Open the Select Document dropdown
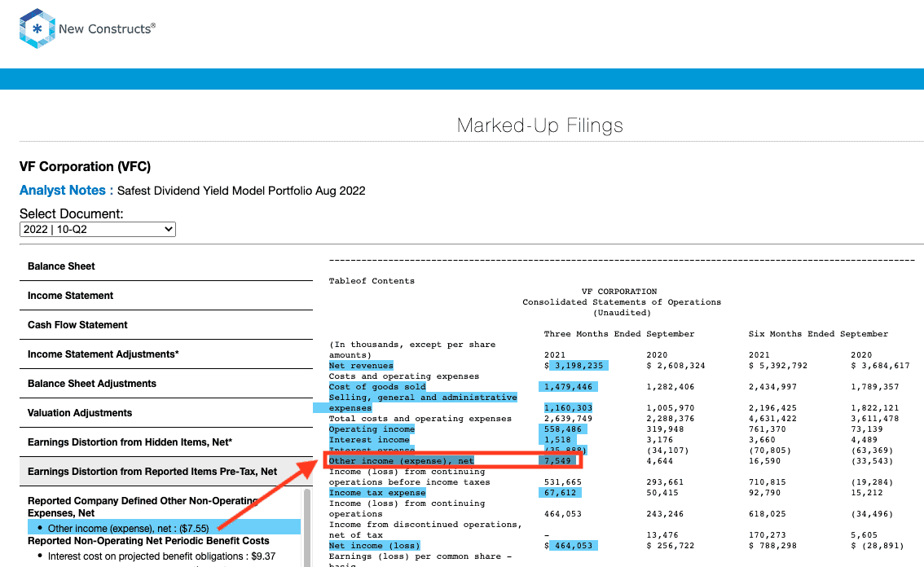This screenshot has height=567, width=924. 98,229
